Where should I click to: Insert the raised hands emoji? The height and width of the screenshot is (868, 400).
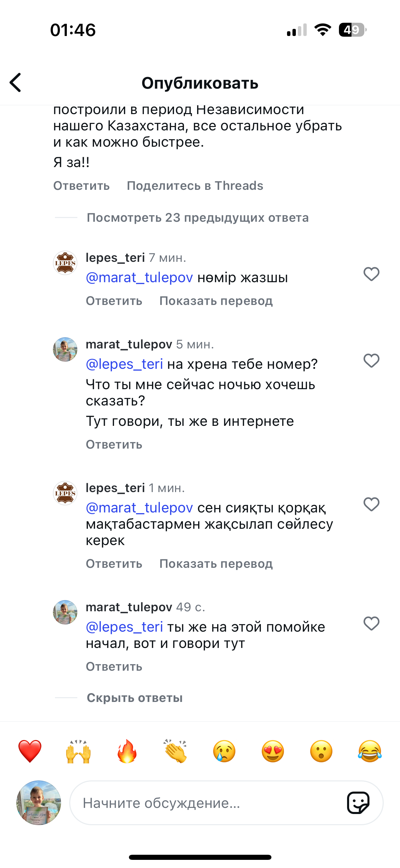(x=78, y=751)
